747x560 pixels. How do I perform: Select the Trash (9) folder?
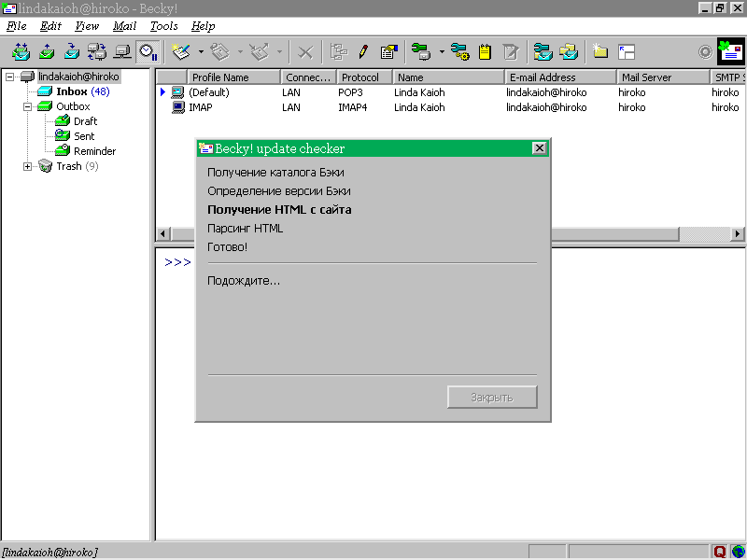click(x=78, y=166)
